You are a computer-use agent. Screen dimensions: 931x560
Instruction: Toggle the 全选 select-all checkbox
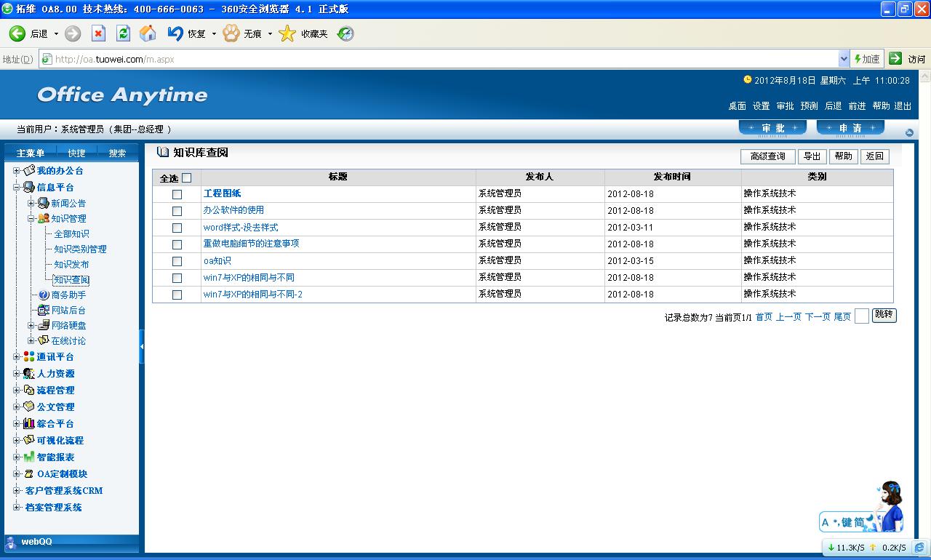pyautogui.click(x=186, y=177)
